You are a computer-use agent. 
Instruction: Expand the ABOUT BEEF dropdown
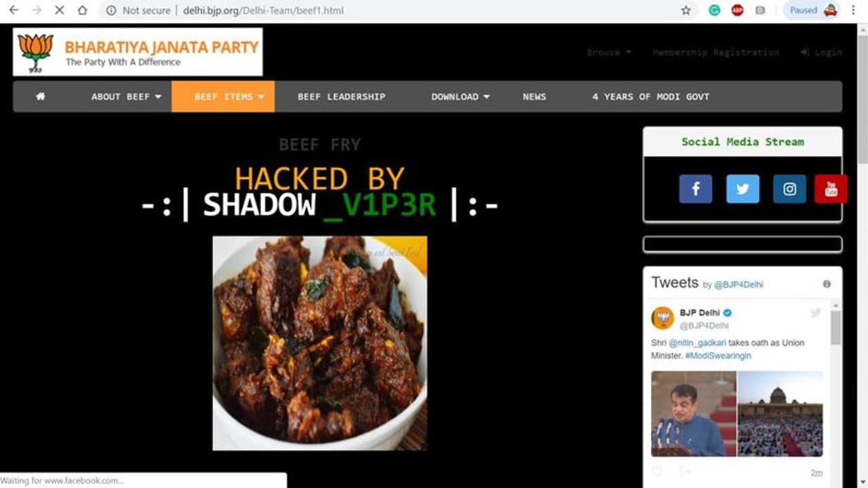tap(126, 96)
